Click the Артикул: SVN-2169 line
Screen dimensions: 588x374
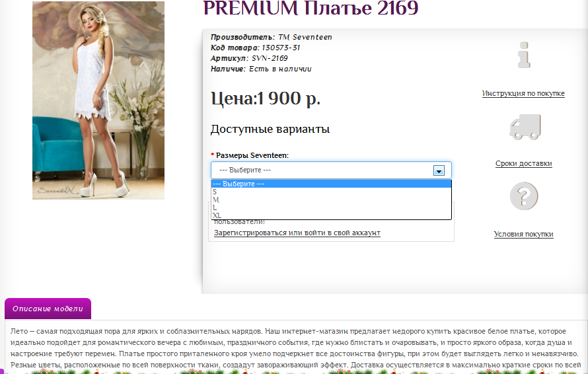click(x=249, y=58)
